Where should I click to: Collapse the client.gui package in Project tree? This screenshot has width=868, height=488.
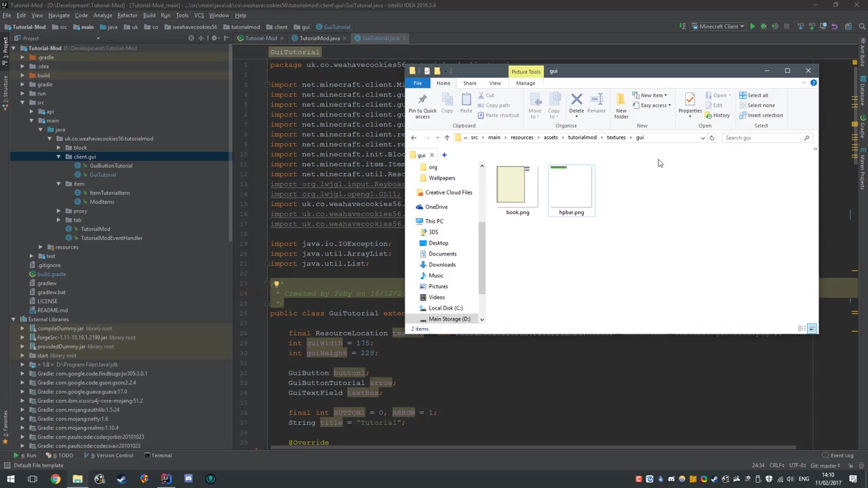[x=58, y=157]
